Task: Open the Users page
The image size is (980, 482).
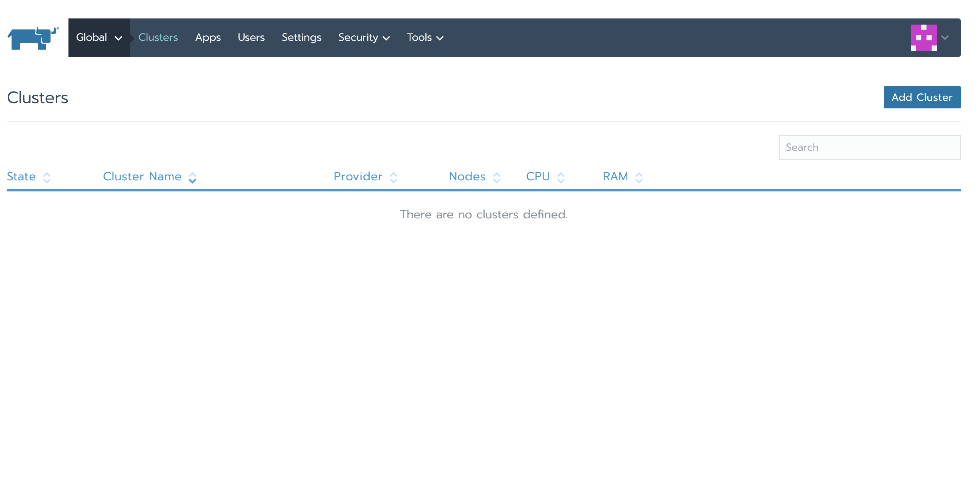Action: pyautogui.click(x=251, y=38)
